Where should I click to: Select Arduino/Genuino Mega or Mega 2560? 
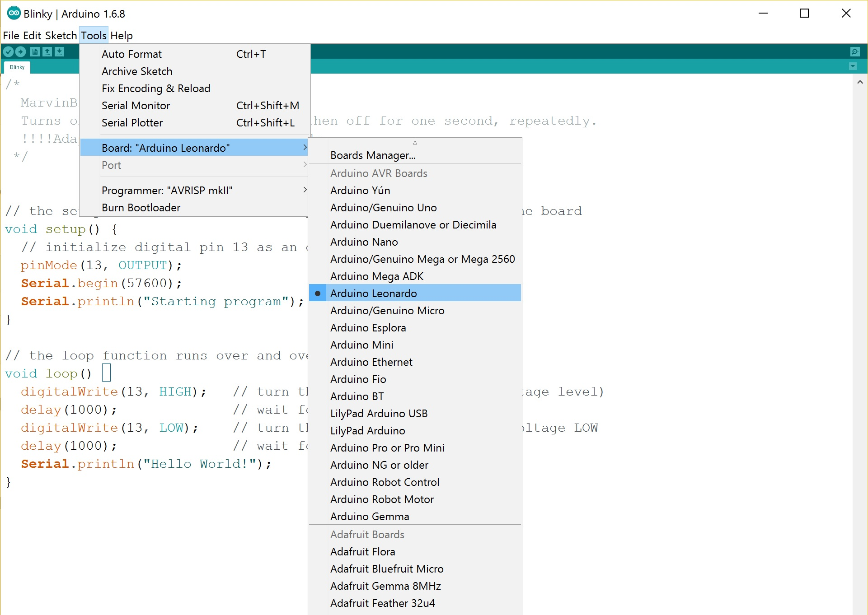pyautogui.click(x=415, y=259)
